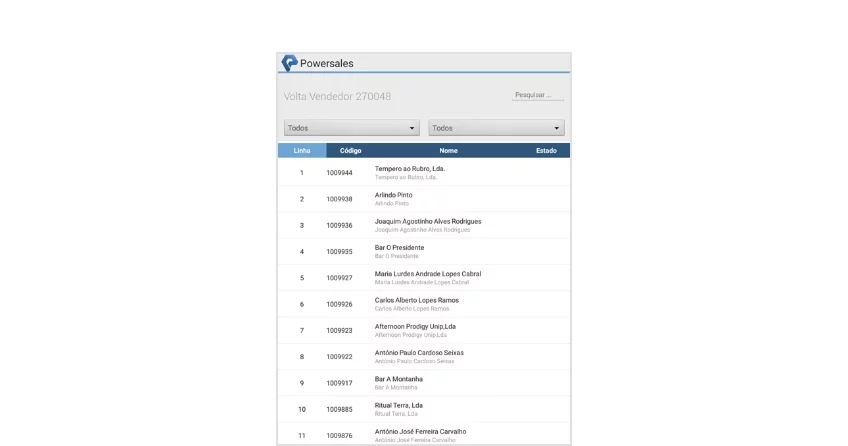848x446 pixels.
Task: Click code 1009926
Action: click(339, 304)
